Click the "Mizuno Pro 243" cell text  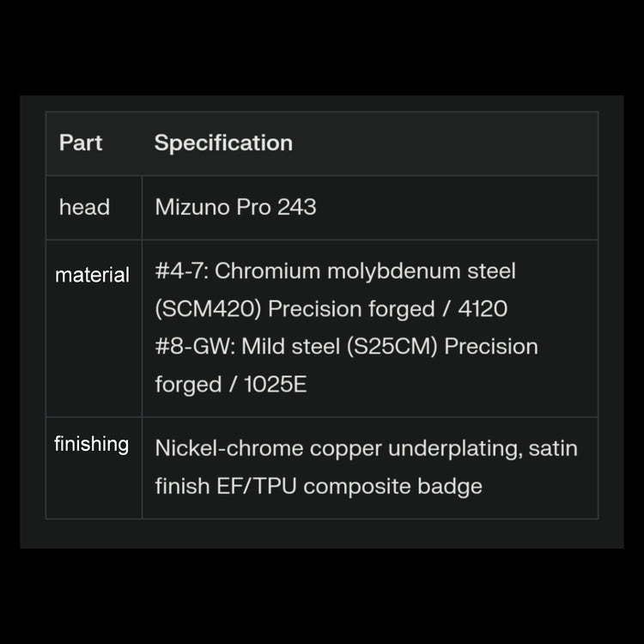[x=235, y=207]
